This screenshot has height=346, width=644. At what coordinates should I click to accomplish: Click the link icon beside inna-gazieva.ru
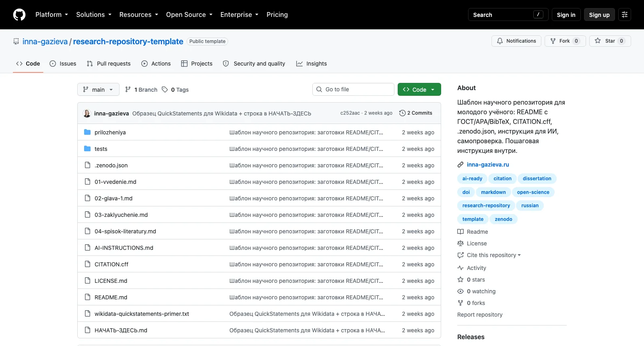coord(460,165)
